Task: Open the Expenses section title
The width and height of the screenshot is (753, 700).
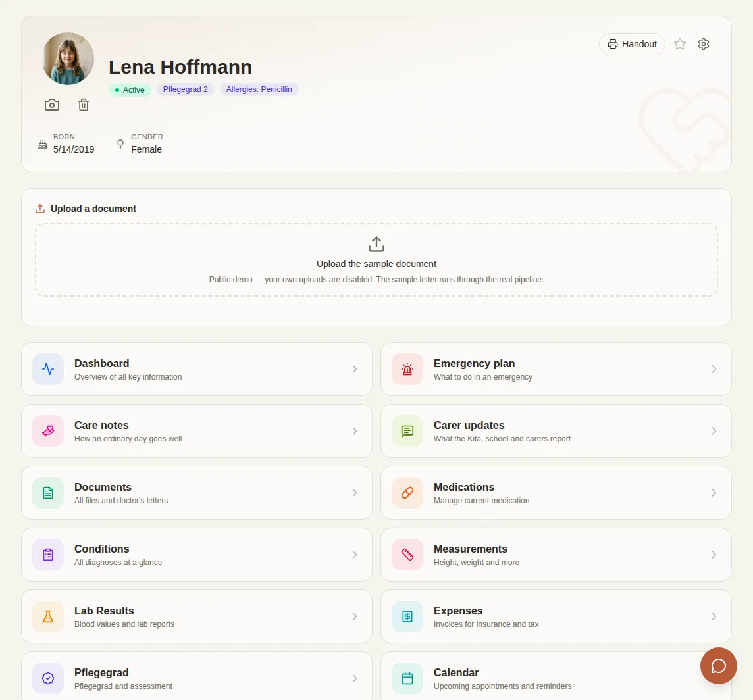Action: click(458, 611)
